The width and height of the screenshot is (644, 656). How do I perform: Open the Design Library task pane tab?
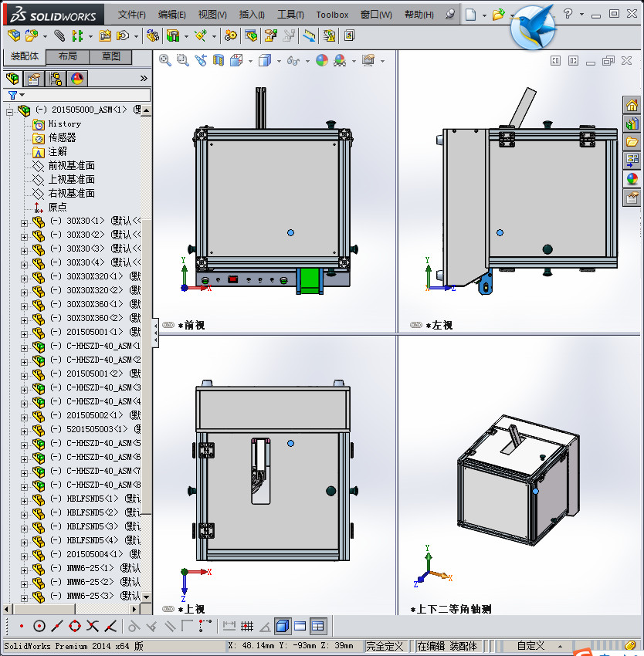click(x=632, y=123)
